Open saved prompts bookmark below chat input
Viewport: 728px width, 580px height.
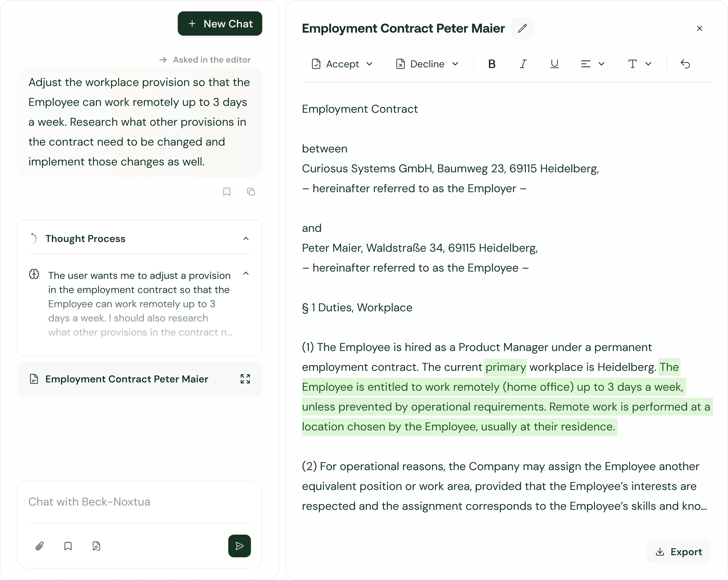pos(68,546)
